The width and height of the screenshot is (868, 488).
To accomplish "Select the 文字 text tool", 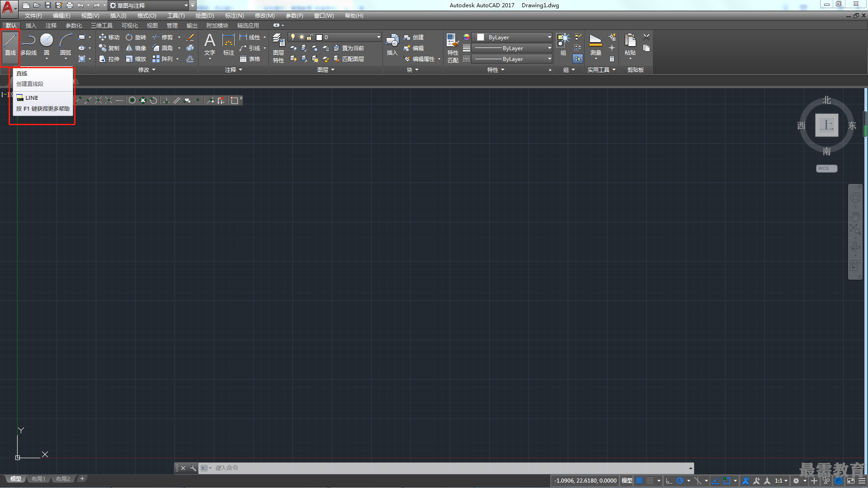I will [209, 45].
